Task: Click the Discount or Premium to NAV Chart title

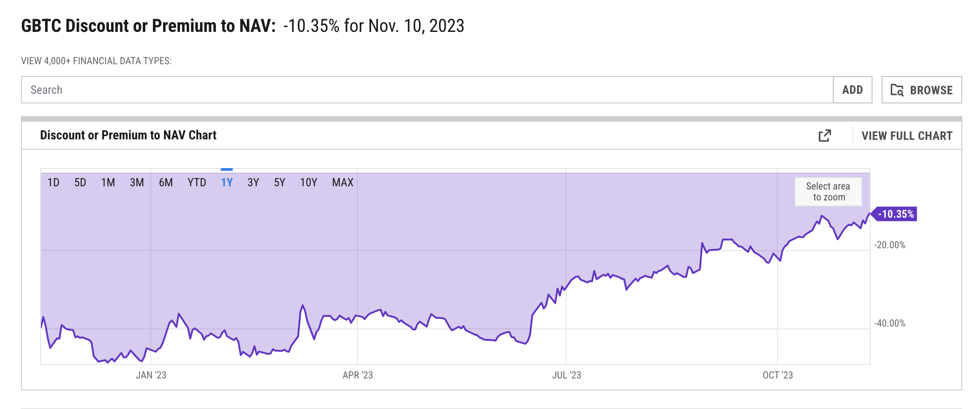Action: pos(128,135)
